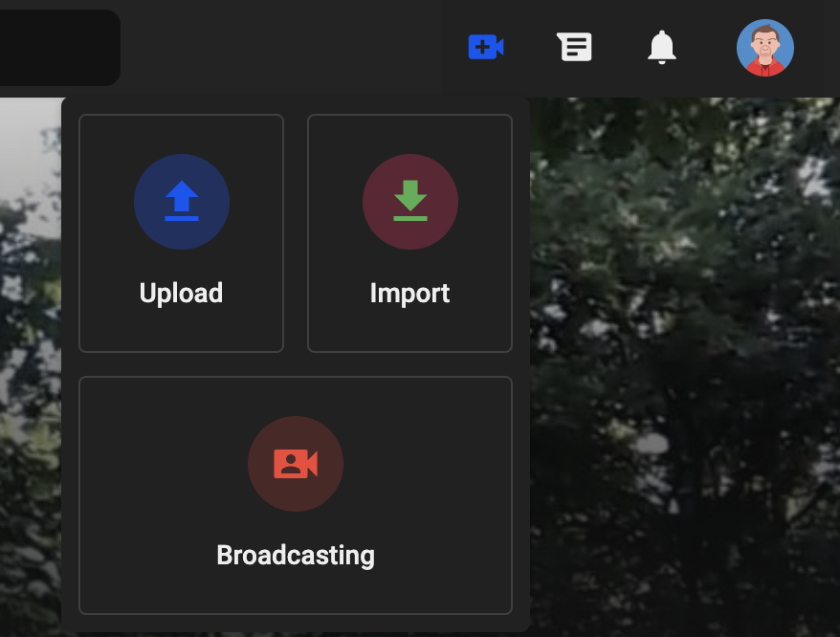
Task: Click the background video area to dismiss menu
Action: point(689,383)
